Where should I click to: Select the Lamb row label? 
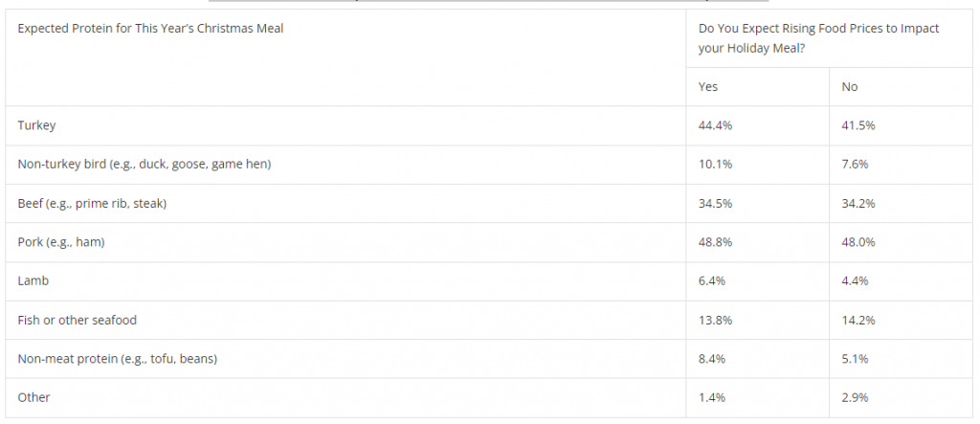[33, 281]
